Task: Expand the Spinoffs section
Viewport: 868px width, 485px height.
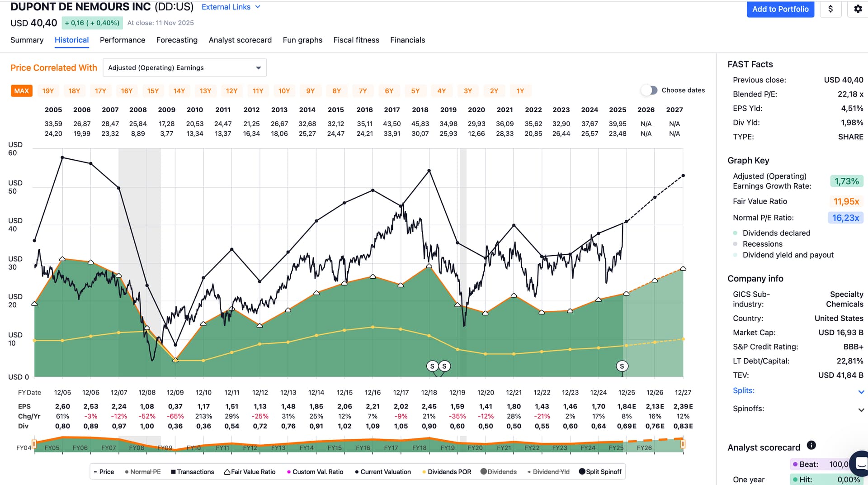Action: pos(861,409)
